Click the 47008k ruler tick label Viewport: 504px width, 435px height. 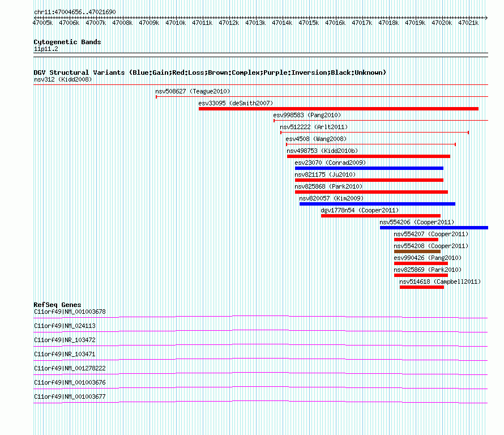(122, 23)
